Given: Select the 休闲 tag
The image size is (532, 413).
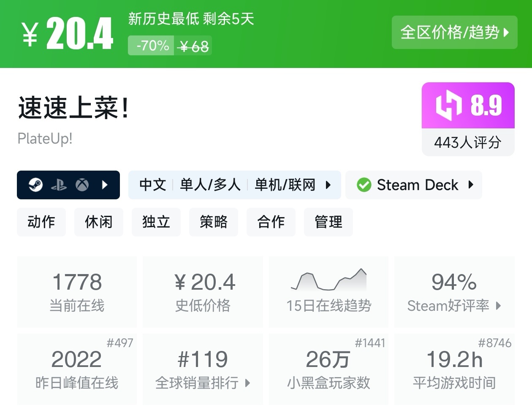Looking at the screenshot, I should click(x=99, y=222).
